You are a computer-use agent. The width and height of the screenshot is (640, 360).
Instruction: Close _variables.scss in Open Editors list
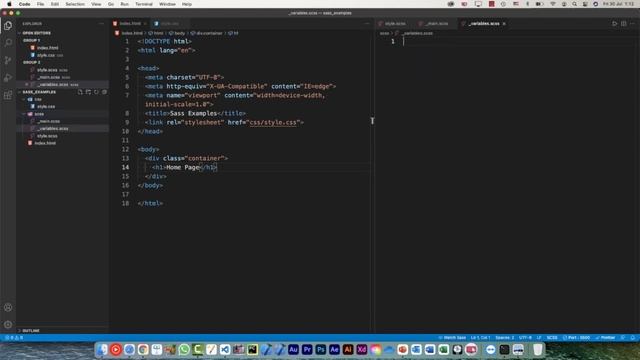point(27,84)
